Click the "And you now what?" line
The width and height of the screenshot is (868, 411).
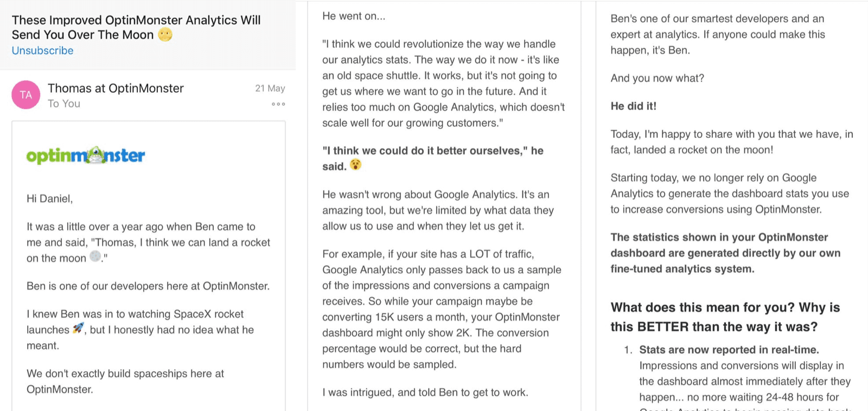(x=657, y=78)
